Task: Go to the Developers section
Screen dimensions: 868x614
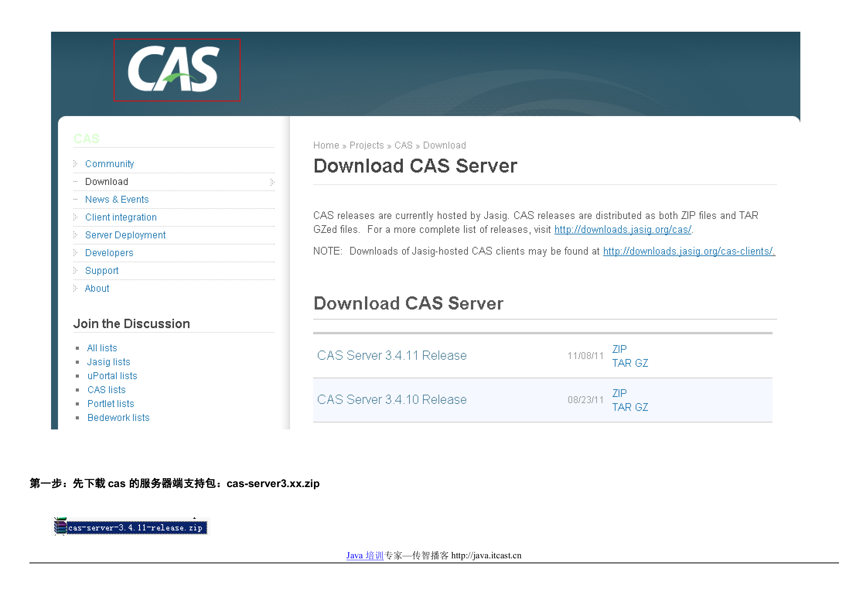Action: click(x=109, y=253)
